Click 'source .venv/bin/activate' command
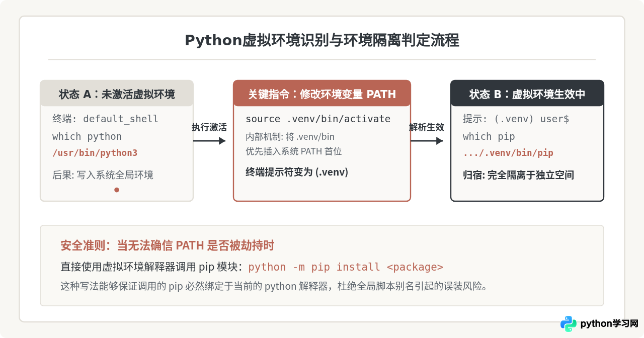644x338 pixels. (318, 119)
